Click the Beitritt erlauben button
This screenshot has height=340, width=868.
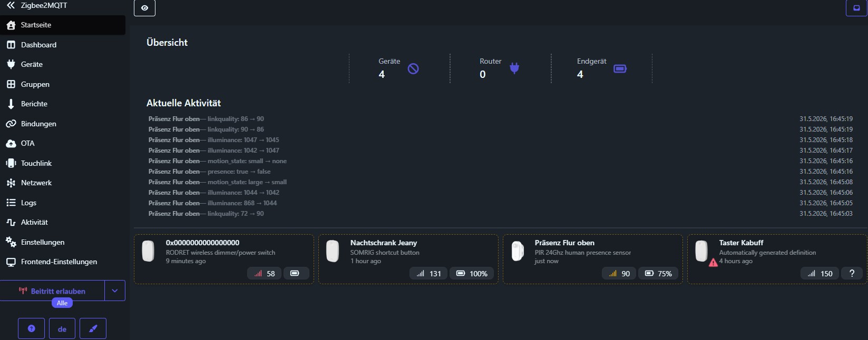(52, 291)
